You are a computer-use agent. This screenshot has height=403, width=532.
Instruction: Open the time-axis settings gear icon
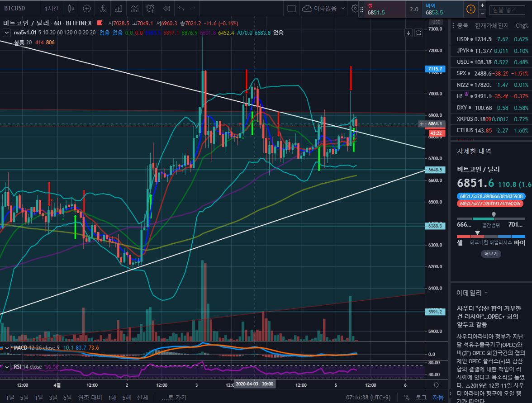pyautogui.click(x=436, y=384)
